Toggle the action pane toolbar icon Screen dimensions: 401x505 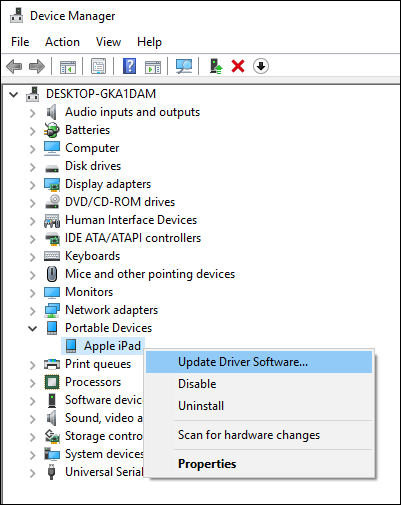(153, 67)
